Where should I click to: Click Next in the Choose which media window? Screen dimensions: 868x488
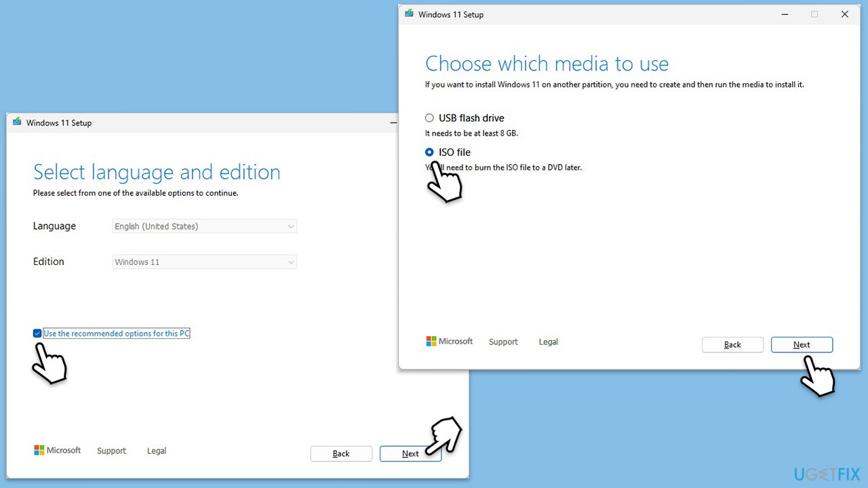coord(802,344)
